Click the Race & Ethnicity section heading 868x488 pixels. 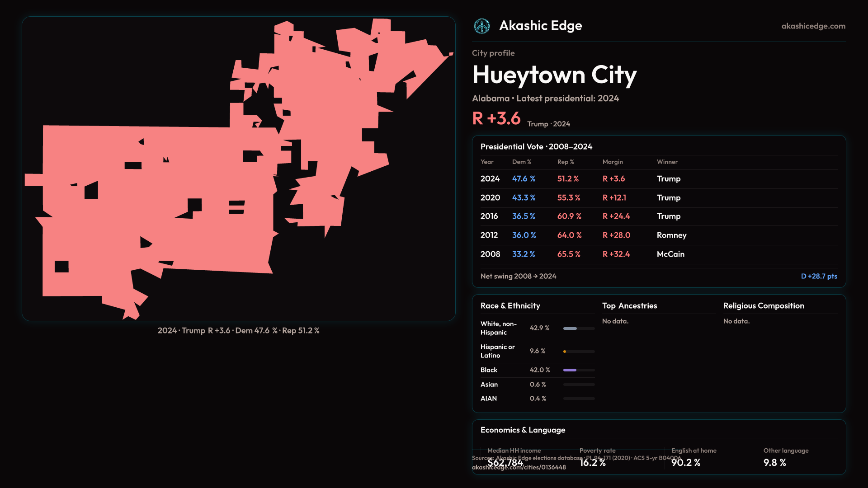click(510, 306)
